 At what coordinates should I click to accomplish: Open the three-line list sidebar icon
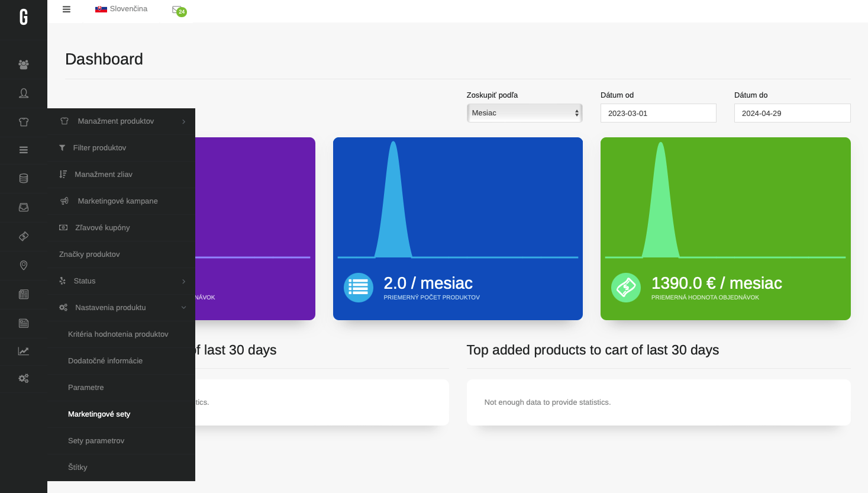click(x=24, y=150)
